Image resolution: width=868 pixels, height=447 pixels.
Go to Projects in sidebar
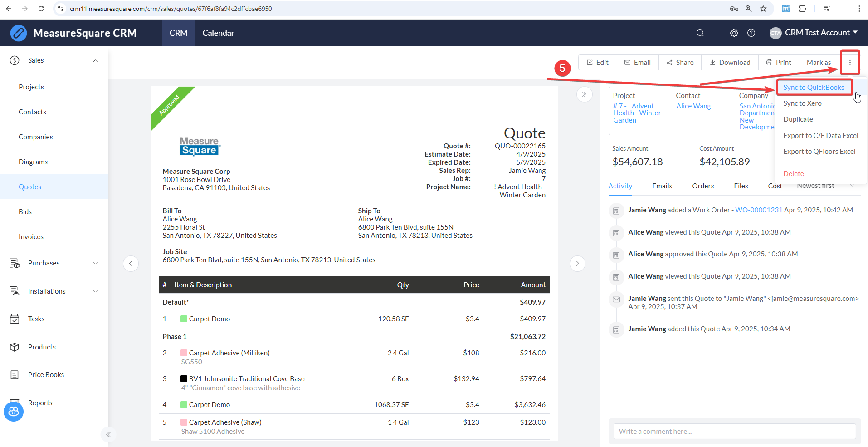click(x=31, y=87)
